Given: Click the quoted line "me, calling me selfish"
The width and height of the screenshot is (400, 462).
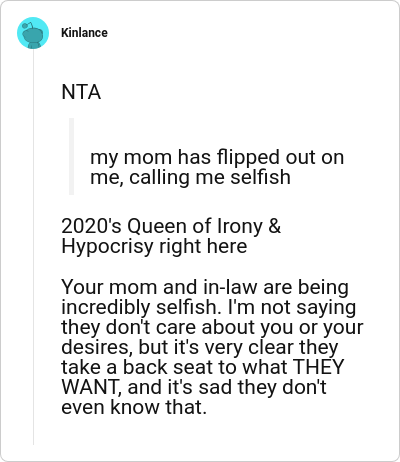Looking at the screenshot, I should point(190,177).
